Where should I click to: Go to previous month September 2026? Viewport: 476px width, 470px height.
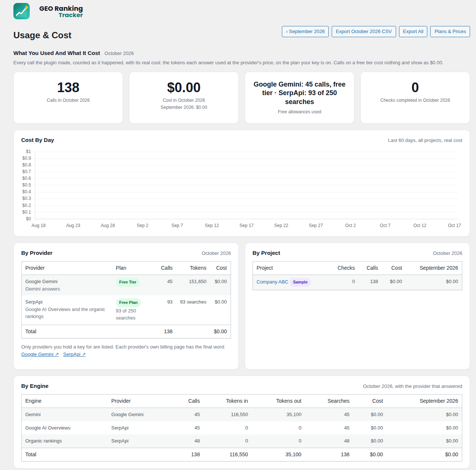(305, 32)
